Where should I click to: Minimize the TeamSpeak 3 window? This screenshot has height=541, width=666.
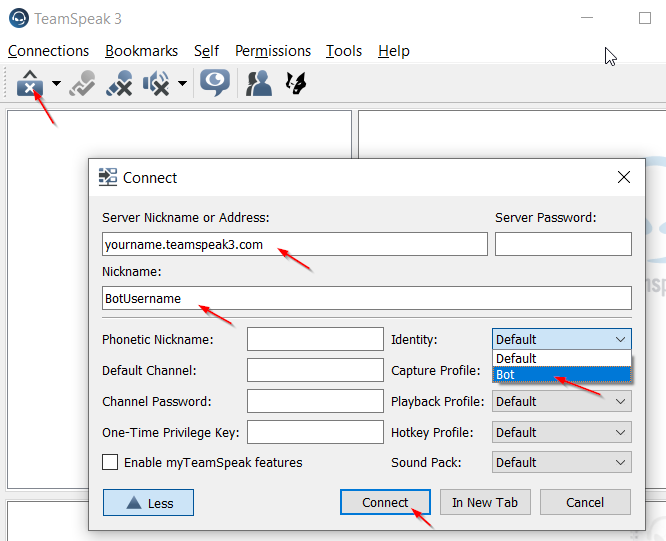tap(587, 18)
